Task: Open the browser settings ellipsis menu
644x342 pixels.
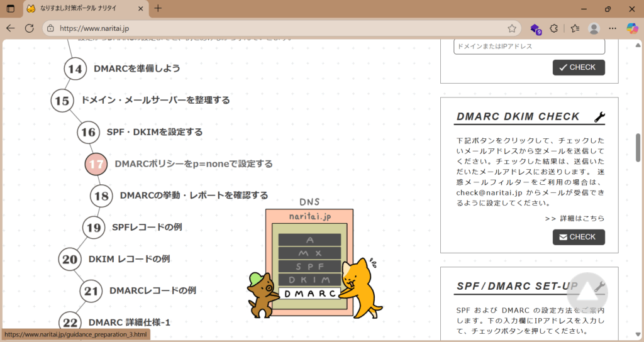Action: click(x=613, y=28)
